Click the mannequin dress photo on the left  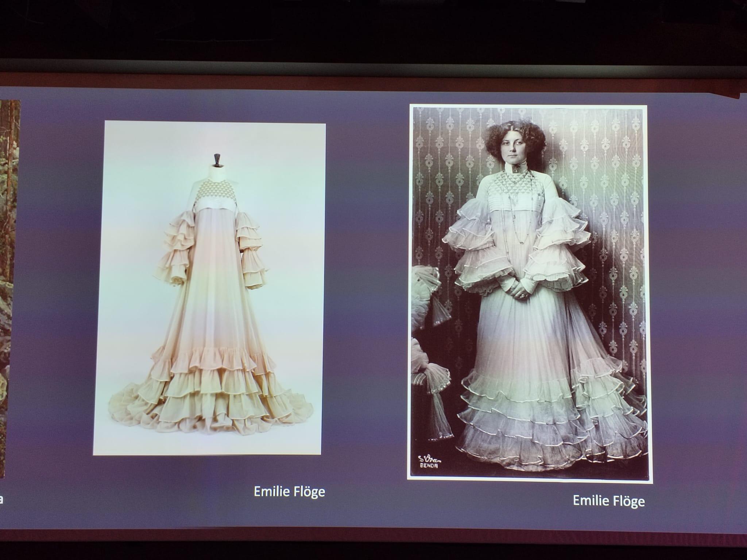210,288
